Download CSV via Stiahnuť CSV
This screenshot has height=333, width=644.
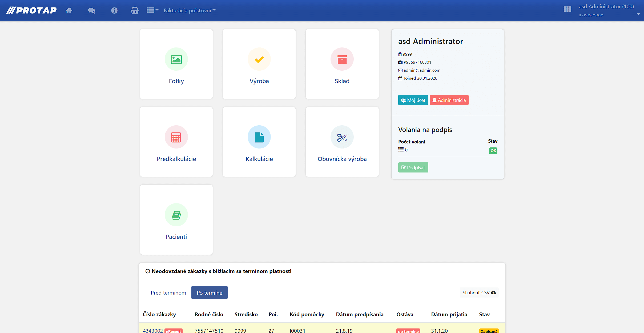tap(479, 292)
